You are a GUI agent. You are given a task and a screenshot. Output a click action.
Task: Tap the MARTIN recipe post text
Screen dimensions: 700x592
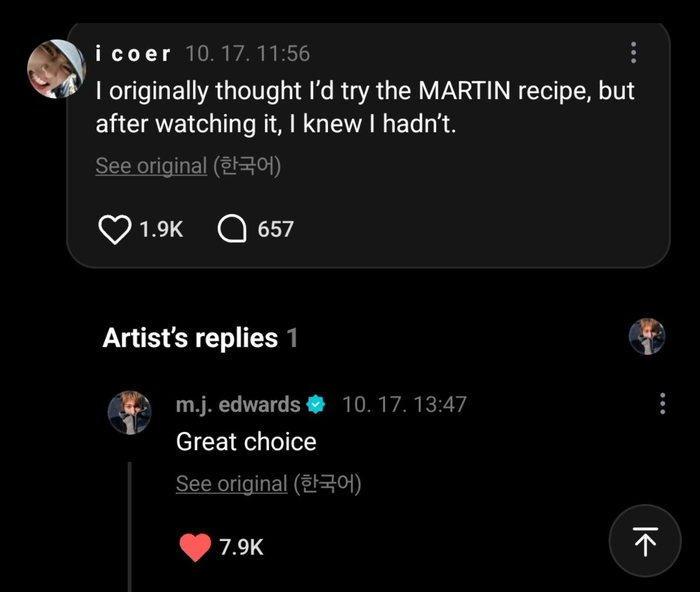(x=365, y=107)
